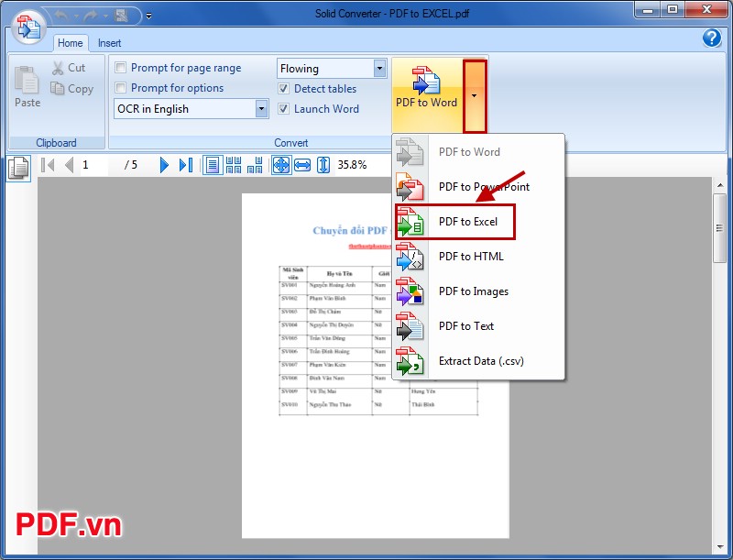Go to the first page
733x560 pixels.
pos(48,165)
